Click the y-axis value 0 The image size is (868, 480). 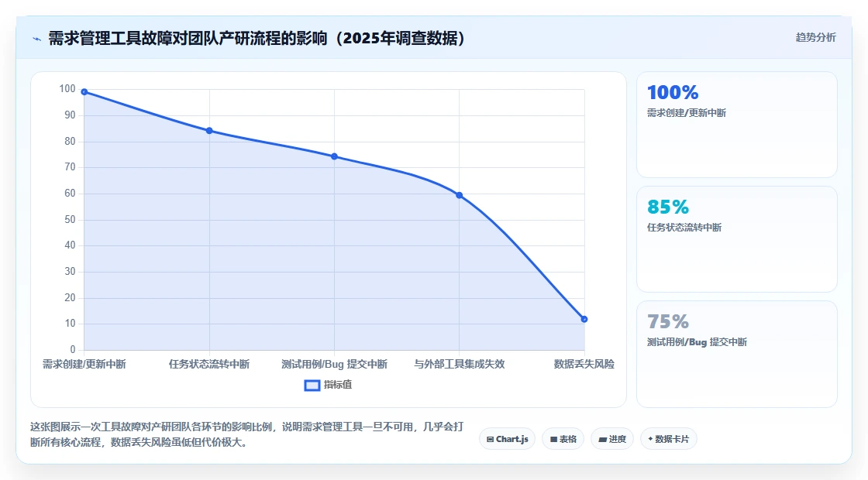point(73,349)
